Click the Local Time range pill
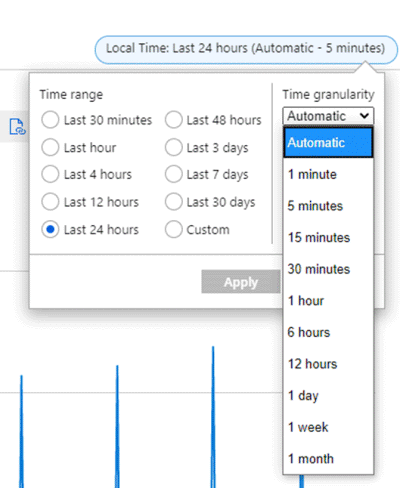Image resolution: width=400 pixels, height=488 pixels. (246, 49)
